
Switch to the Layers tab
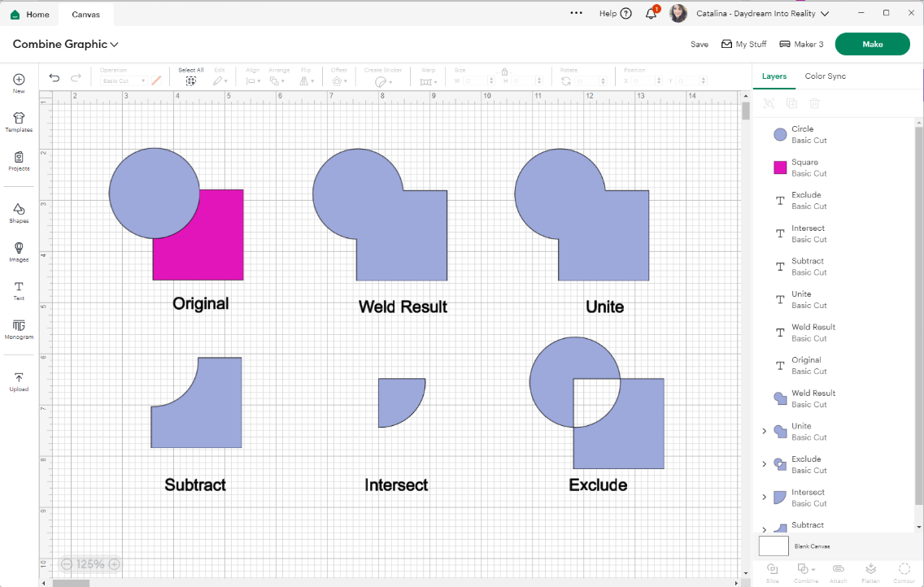pos(774,76)
